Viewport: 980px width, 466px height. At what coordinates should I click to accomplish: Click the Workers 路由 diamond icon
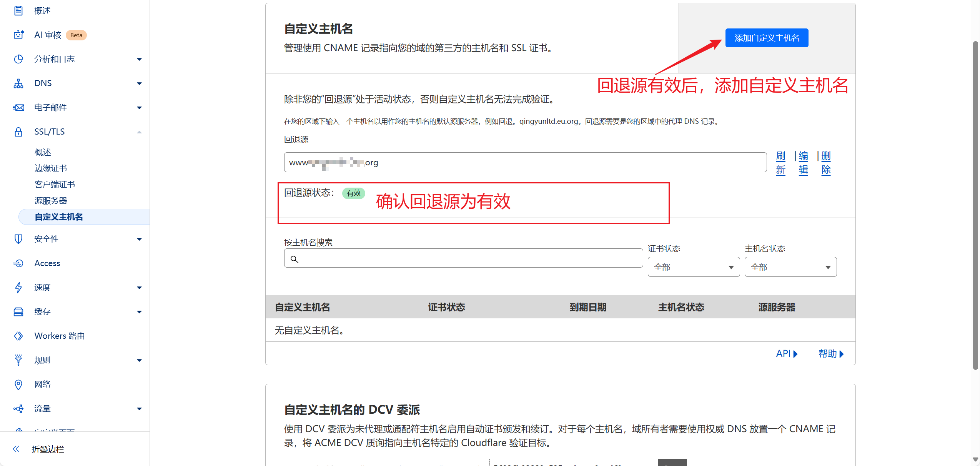click(x=18, y=336)
